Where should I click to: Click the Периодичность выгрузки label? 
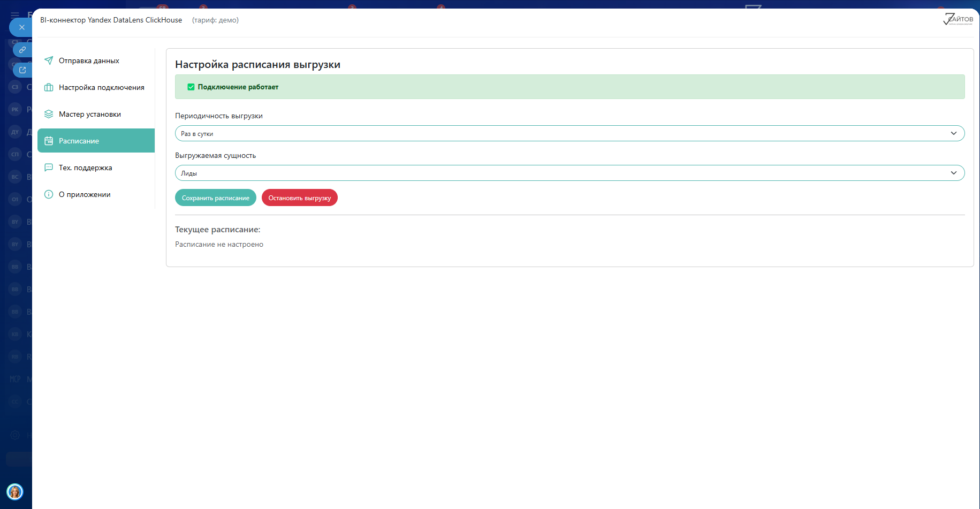coord(219,116)
